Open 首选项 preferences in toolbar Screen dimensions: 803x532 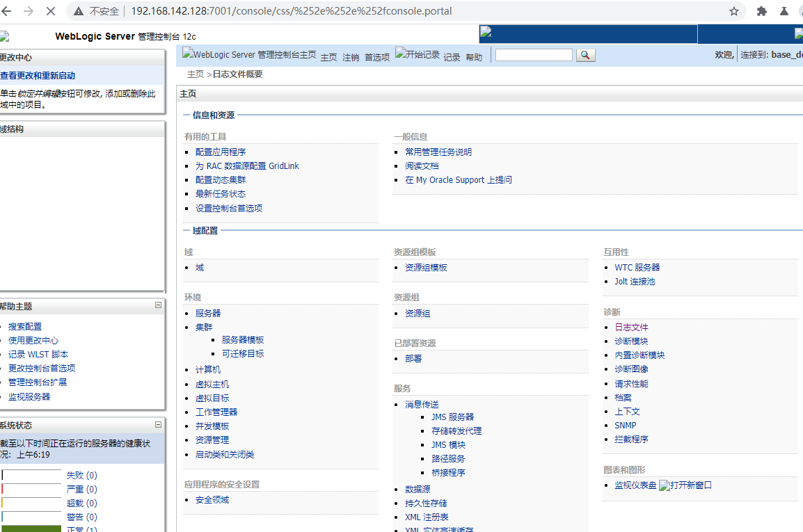pyautogui.click(x=377, y=57)
